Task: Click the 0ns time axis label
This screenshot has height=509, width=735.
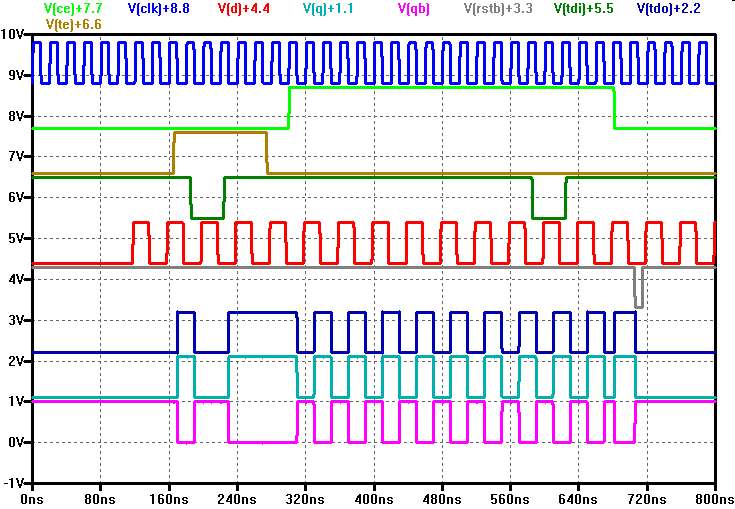Action: [33, 497]
